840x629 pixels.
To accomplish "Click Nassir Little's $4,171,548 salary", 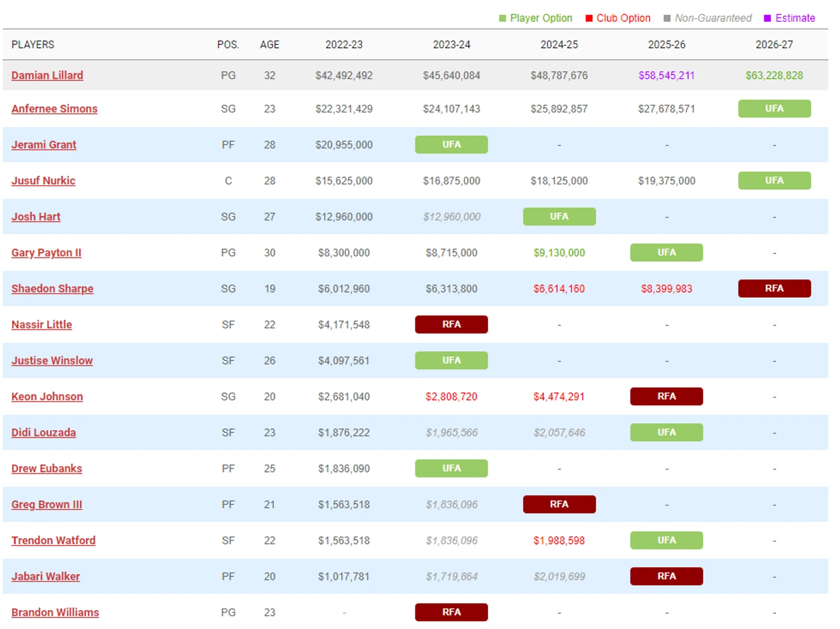I will coord(344,324).
